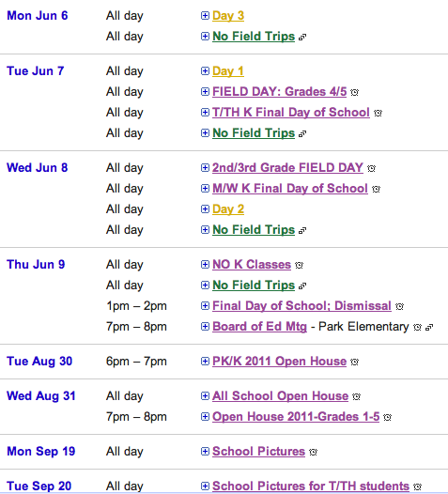Select the Wed Aug 31 date heading
Viewport: 448px width, 494px height.
tap(41, 396)
